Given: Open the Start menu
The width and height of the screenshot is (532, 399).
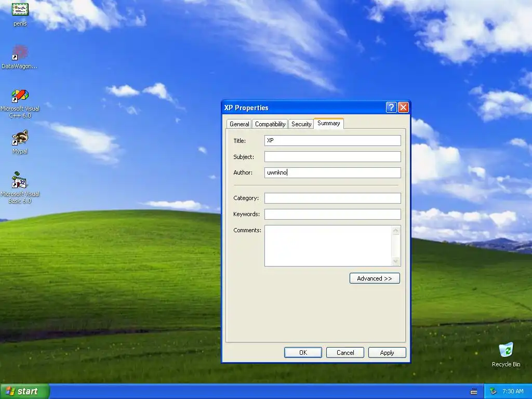Looking at the screenshot, I should click(25, 391).
